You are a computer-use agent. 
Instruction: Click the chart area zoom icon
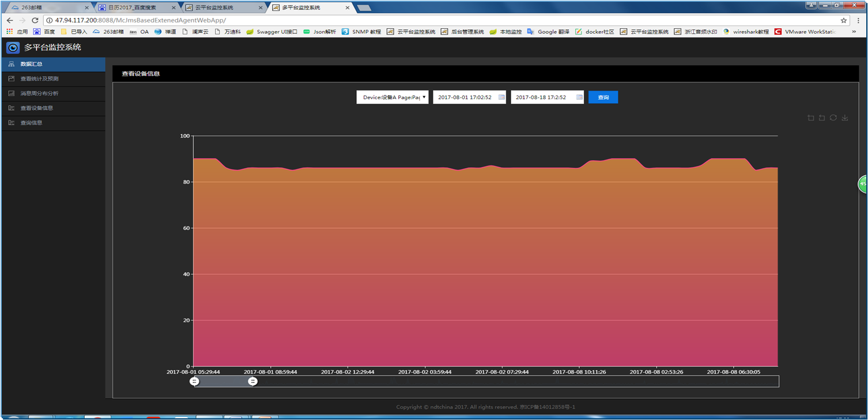[x=811, y=118]
